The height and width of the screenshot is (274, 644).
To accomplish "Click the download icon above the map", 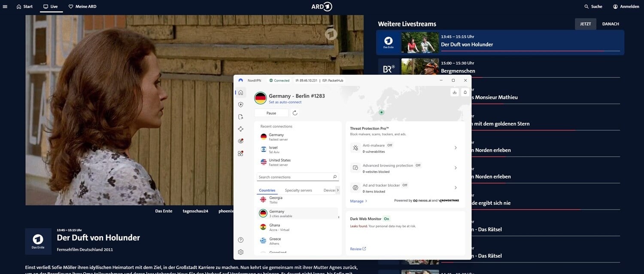I will point(454,92).
